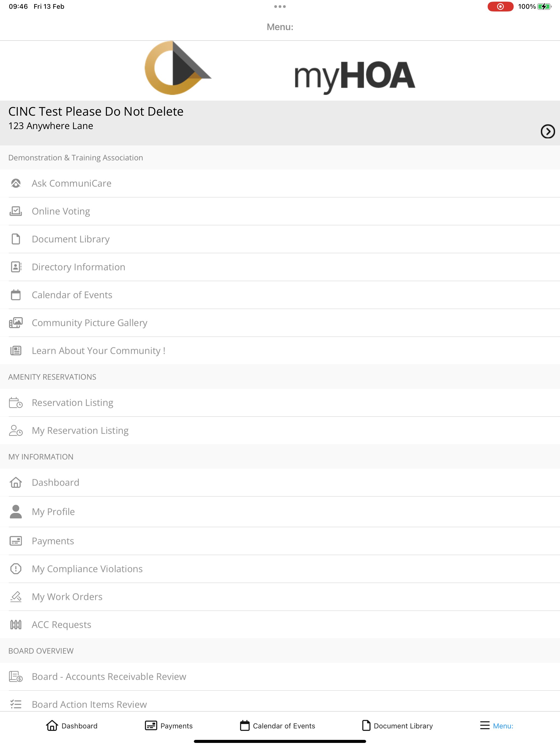Open My Compliance Violations

point(280,569)
